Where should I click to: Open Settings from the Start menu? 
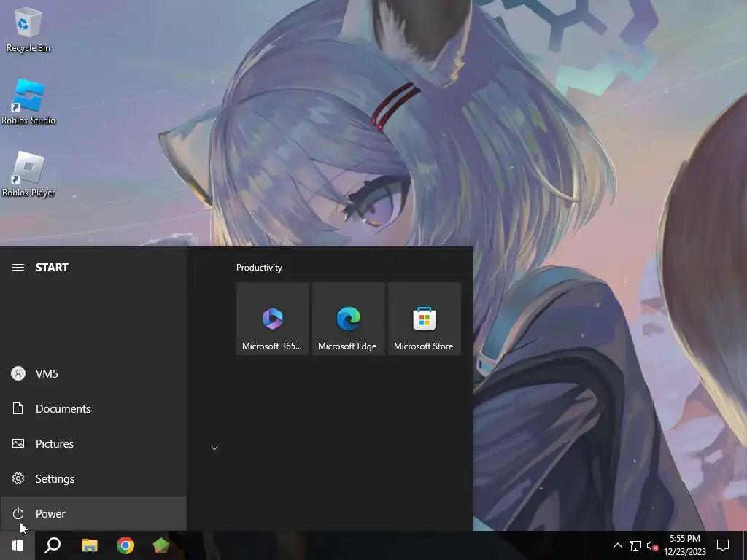(93, 478)
